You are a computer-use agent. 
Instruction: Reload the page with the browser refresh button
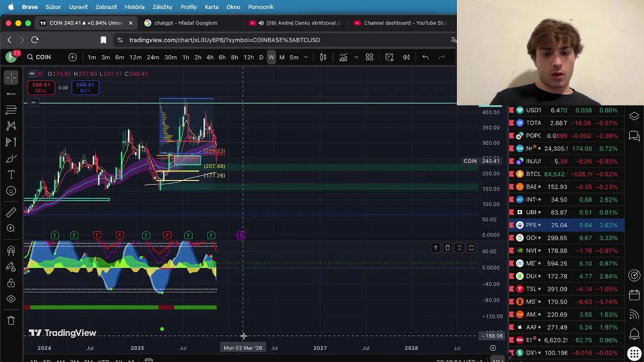(35, 40)
